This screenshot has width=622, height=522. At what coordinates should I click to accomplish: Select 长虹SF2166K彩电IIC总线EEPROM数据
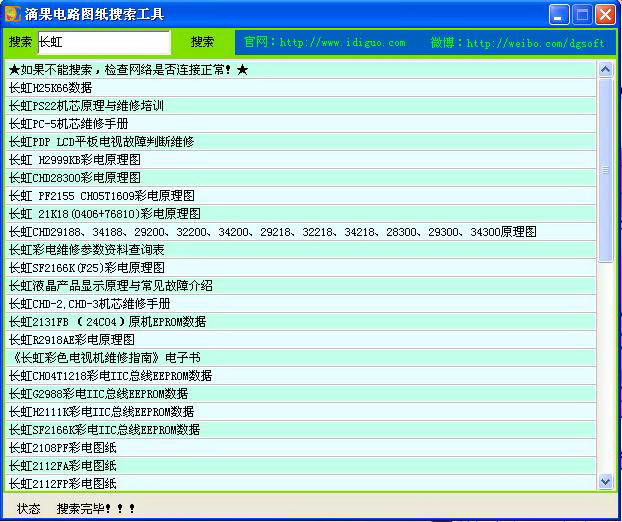point(300,430)
